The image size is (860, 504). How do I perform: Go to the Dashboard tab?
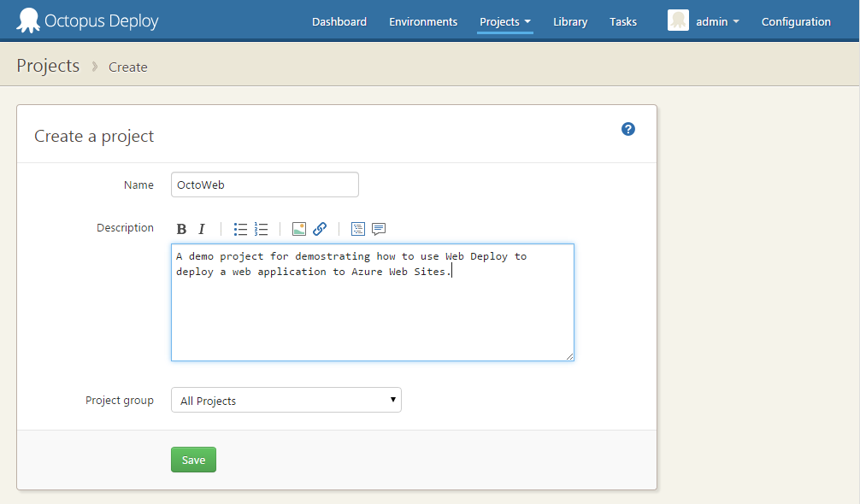tap(339, 22)
